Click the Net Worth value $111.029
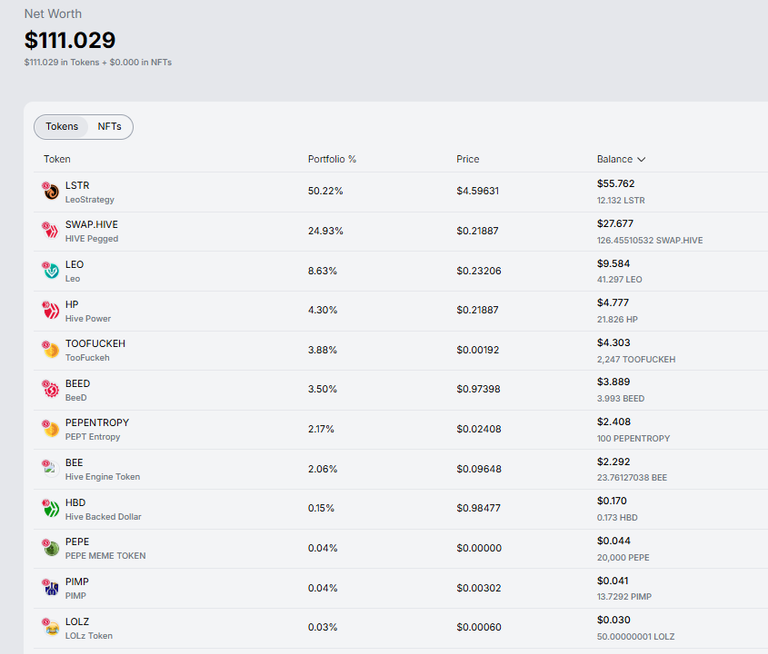 70,40
